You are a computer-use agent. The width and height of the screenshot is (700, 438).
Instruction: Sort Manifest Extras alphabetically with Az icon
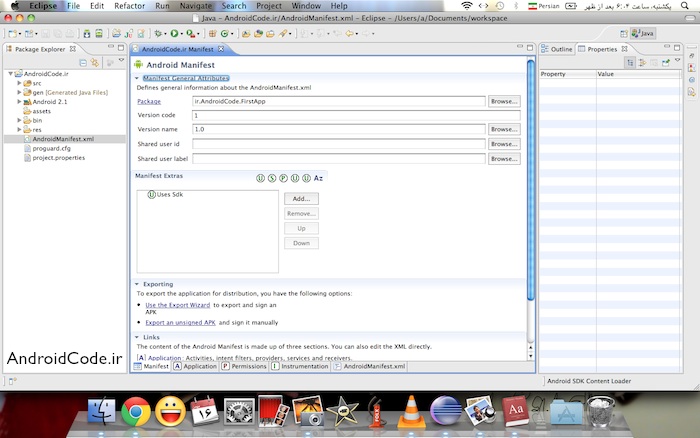319,177
